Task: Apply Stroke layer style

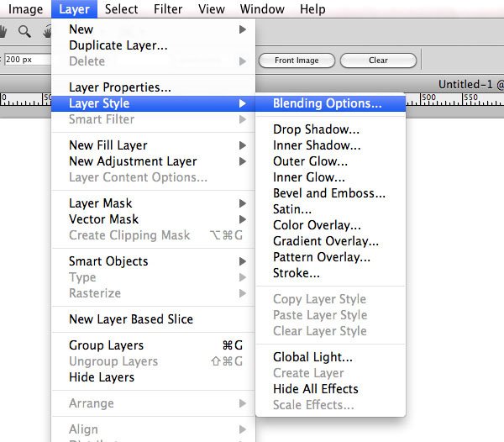Action: click(x=297, y=273)
